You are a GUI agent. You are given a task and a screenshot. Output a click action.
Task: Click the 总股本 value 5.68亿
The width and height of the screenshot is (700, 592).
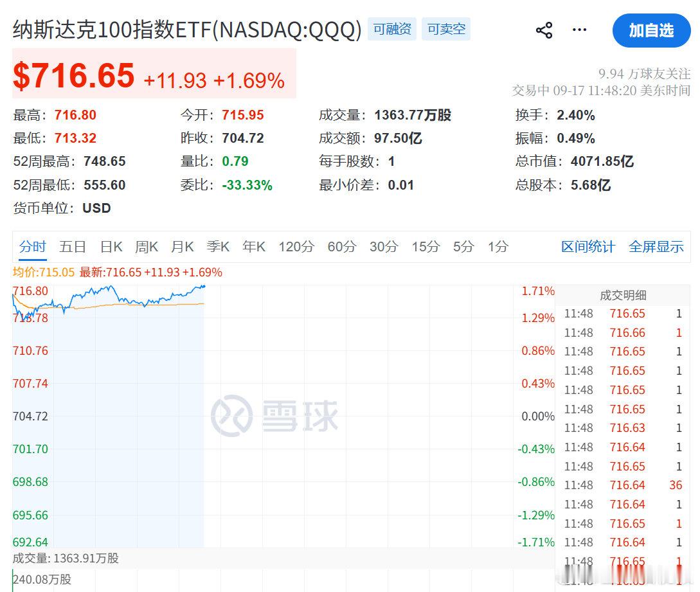(x=591, y=185)
